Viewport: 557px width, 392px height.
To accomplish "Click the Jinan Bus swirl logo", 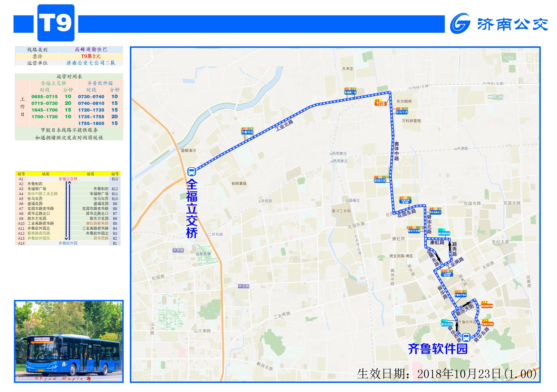I will click(x=460, y=23).
